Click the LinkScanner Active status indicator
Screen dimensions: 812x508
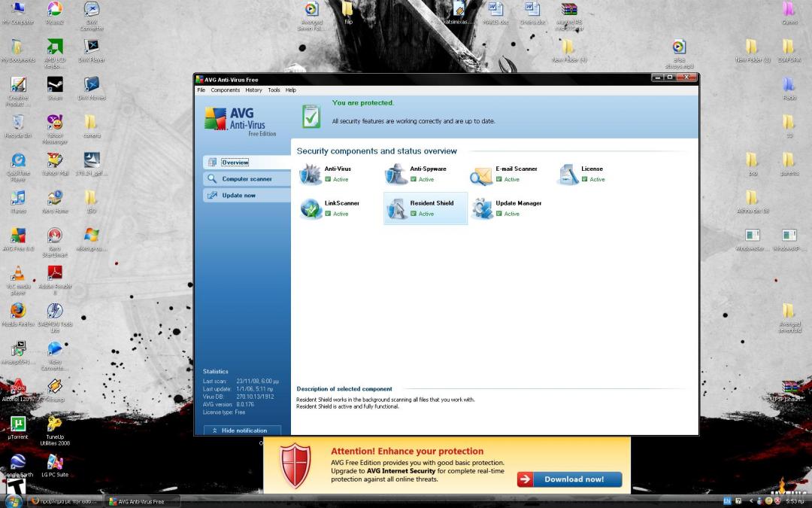click(x=337, y=214)
